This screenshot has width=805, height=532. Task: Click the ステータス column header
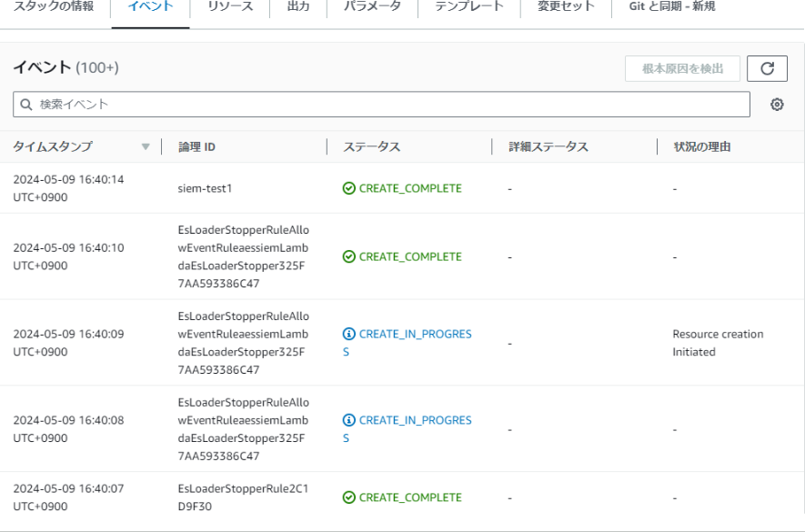pyautogui.click(x=372, y=146)
